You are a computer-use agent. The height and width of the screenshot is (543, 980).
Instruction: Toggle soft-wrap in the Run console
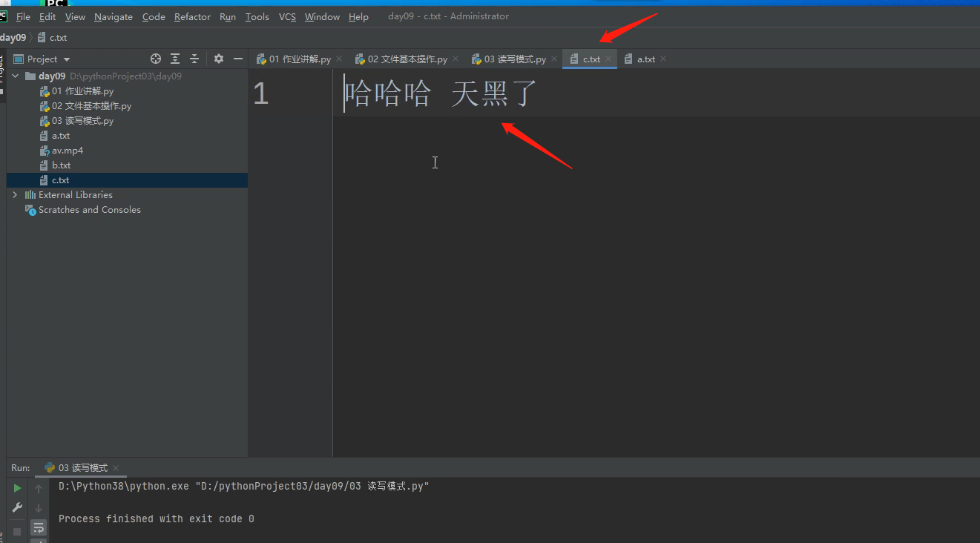[39, 527]
